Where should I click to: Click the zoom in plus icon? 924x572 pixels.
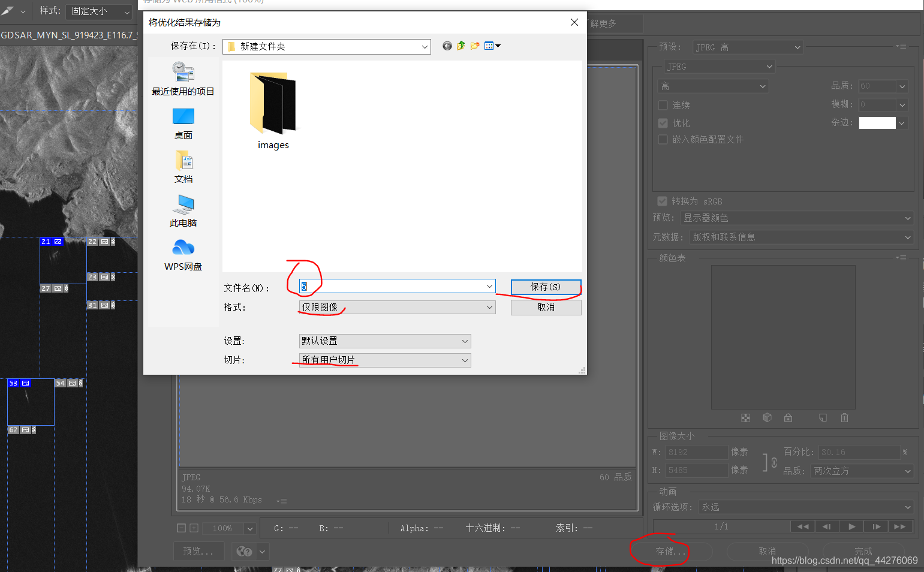(194, 528)
